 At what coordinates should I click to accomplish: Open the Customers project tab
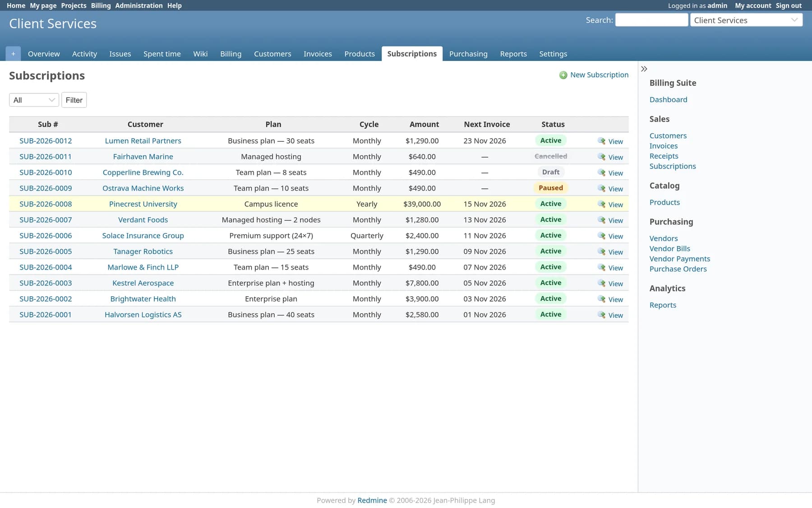(272, 54)
